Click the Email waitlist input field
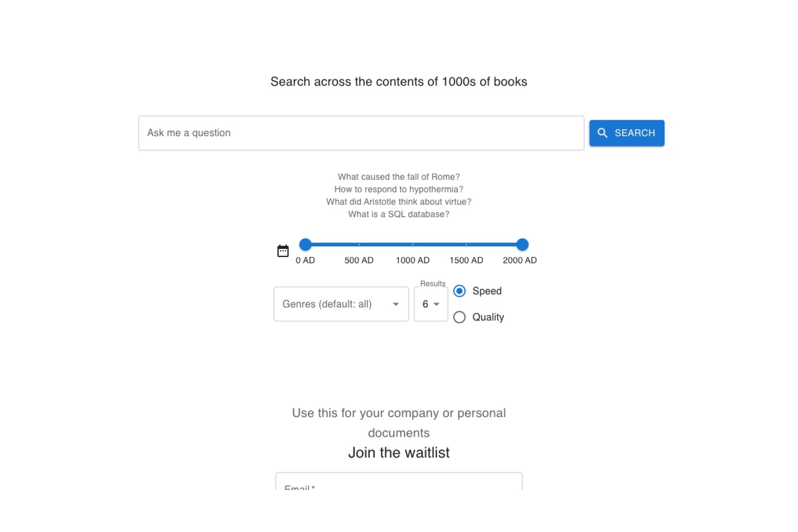The width and height of the screenshot is (798, 532). (399, 481)
